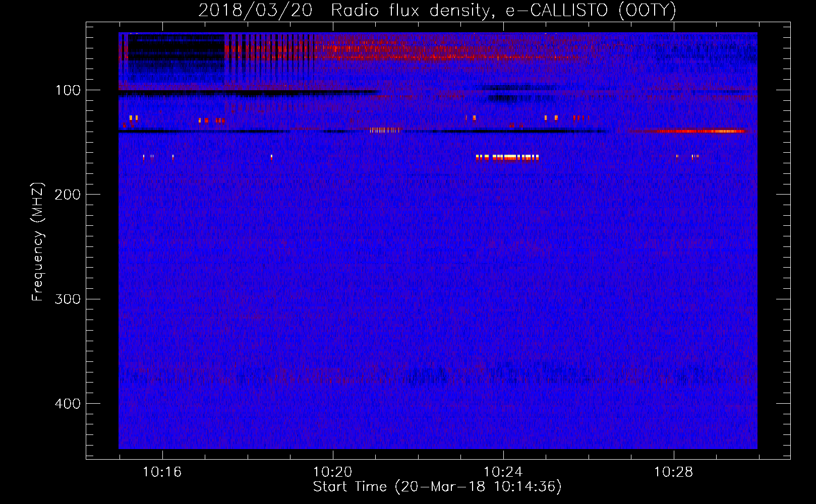Viewport: 816px width, 504px height.
Task: Click the "Frequency (MHZ)" y-axis label
Action: [x=38, y=242]
